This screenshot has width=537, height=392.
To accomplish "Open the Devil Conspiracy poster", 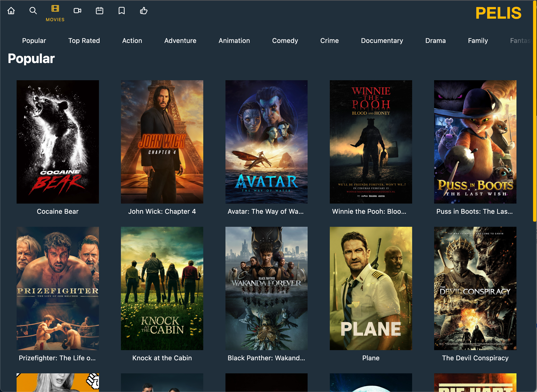I will [475, 288].
